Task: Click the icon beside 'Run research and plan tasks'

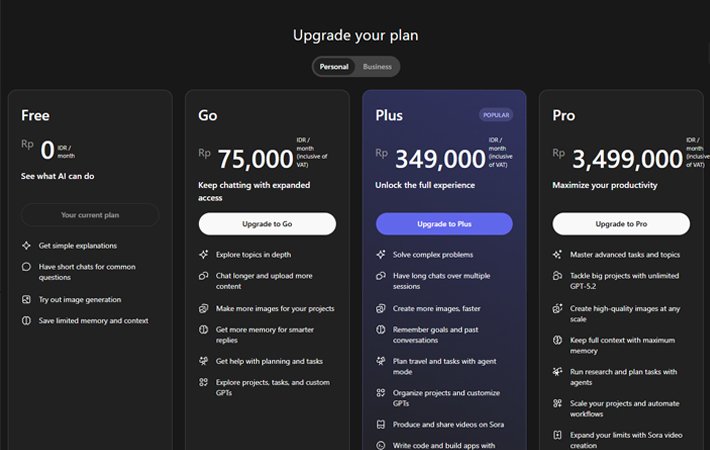Action: pos(558,371)
